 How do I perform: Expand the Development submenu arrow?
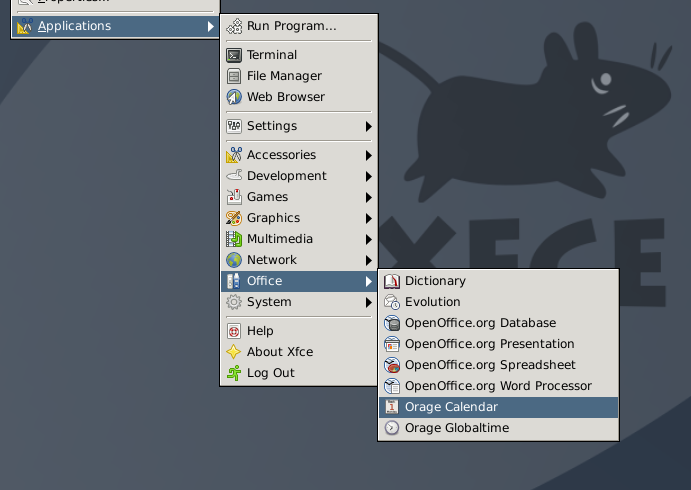coord(369,176)
